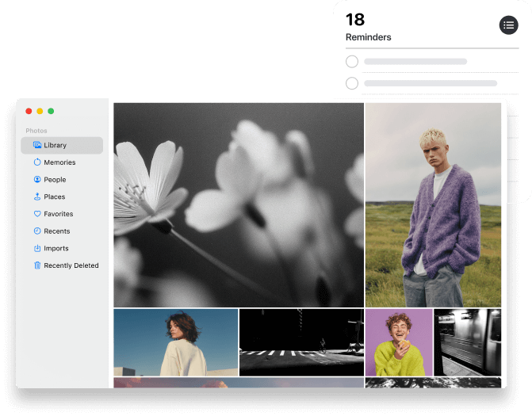Click the dark crosswalk night photo

[301, 342]
